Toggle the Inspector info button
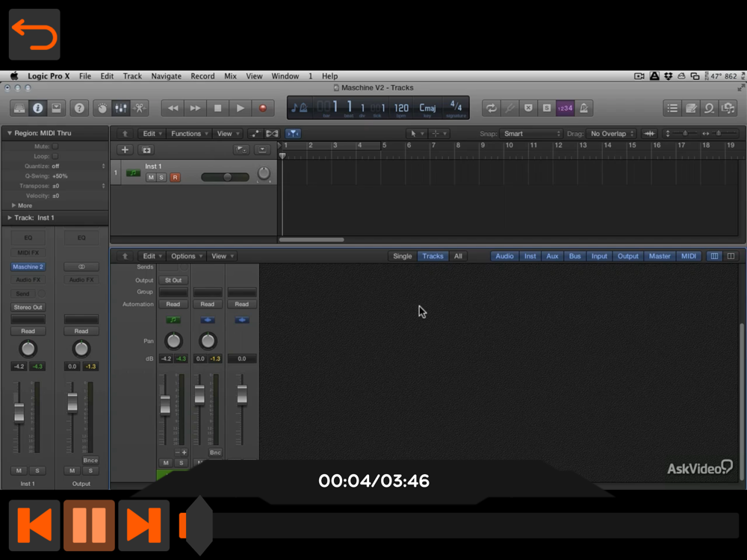Screen dimensions: 747x560 pos(37,108)
